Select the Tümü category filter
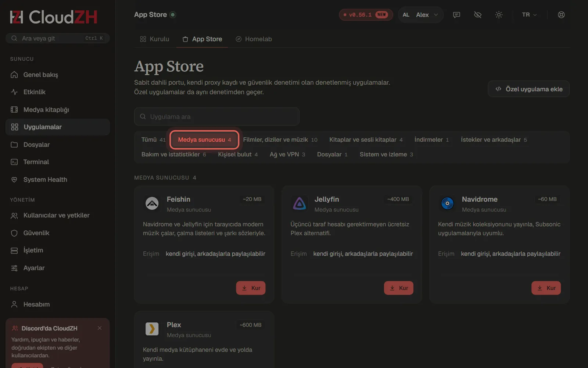Screen dimensions: 588x368 [153, 140]
